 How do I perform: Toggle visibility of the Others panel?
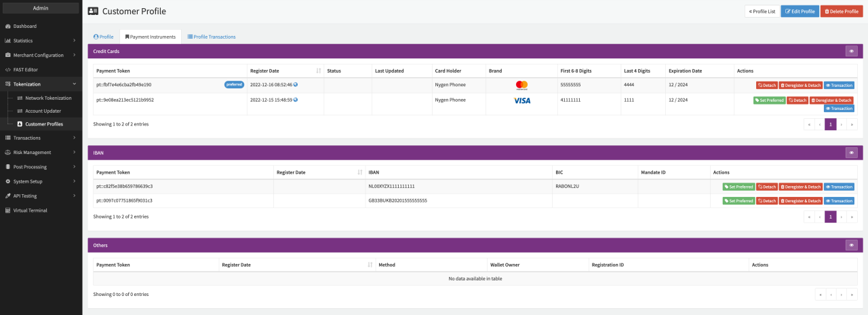851,245
